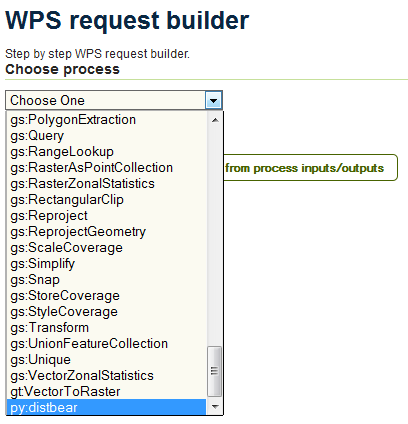Click the scrollbar thumb in process list

[x=214, y=371]
